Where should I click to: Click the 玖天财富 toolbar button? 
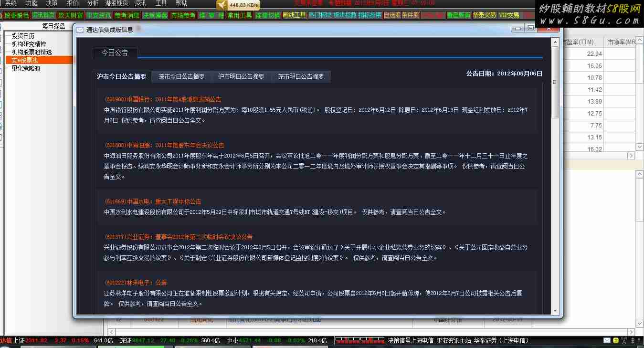[71, 15]
